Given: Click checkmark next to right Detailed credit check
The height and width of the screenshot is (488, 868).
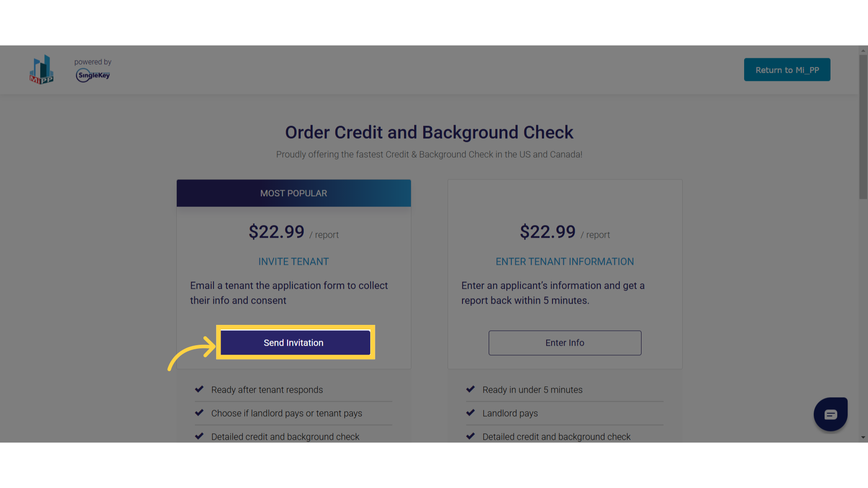Looking at the screenshot, I should point(470,436).
